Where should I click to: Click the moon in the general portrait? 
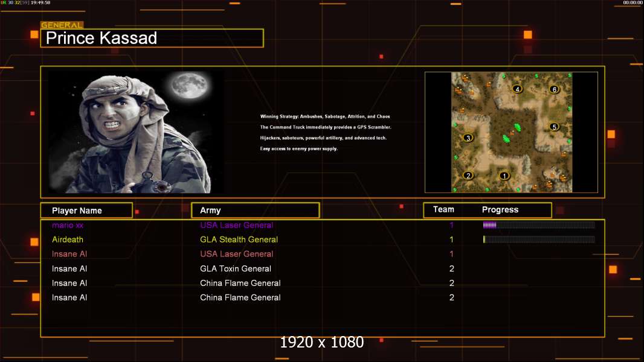189,85
